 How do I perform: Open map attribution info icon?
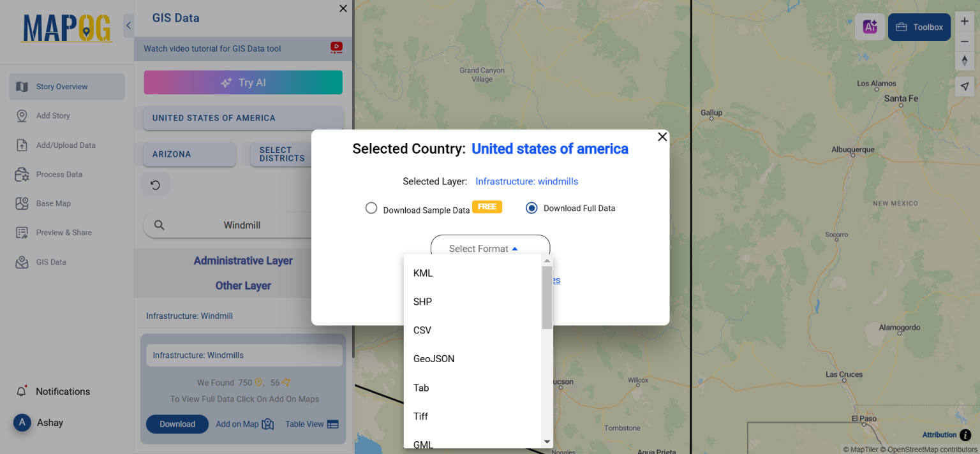click(965, 435)
